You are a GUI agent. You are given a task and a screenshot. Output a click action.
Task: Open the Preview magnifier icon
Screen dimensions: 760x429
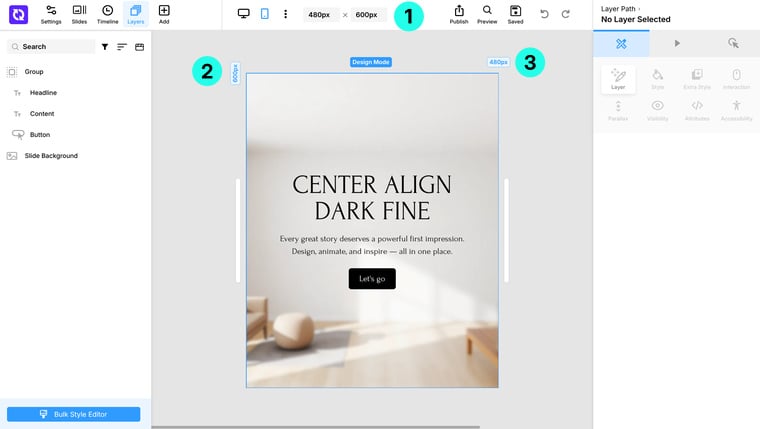coord(487,15)
